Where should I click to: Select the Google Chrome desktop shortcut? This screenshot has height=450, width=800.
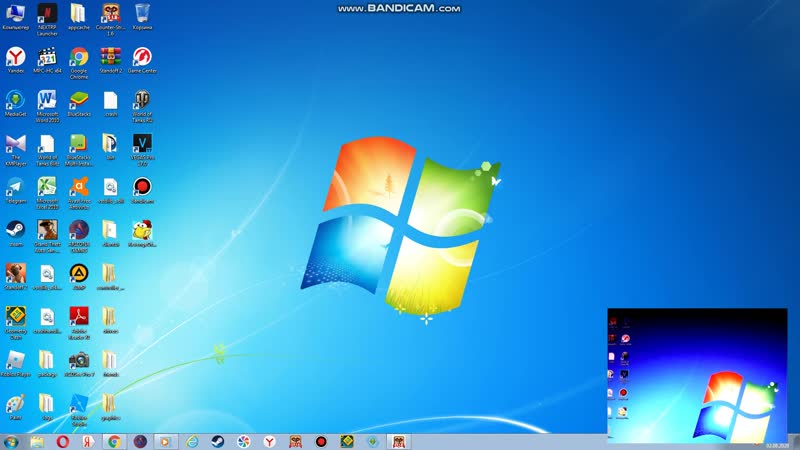tap(79, 63)
